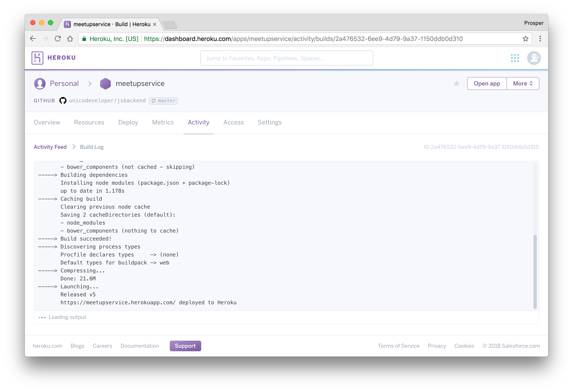Reload the page in the browser
Image resolution: width=573 pixels, height=392 pixels.
click(58, 39)
